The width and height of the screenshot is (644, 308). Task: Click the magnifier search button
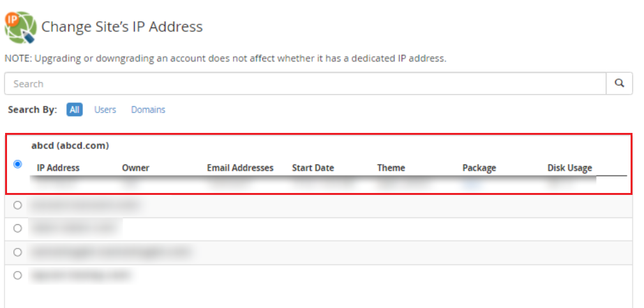coord(619,84)
